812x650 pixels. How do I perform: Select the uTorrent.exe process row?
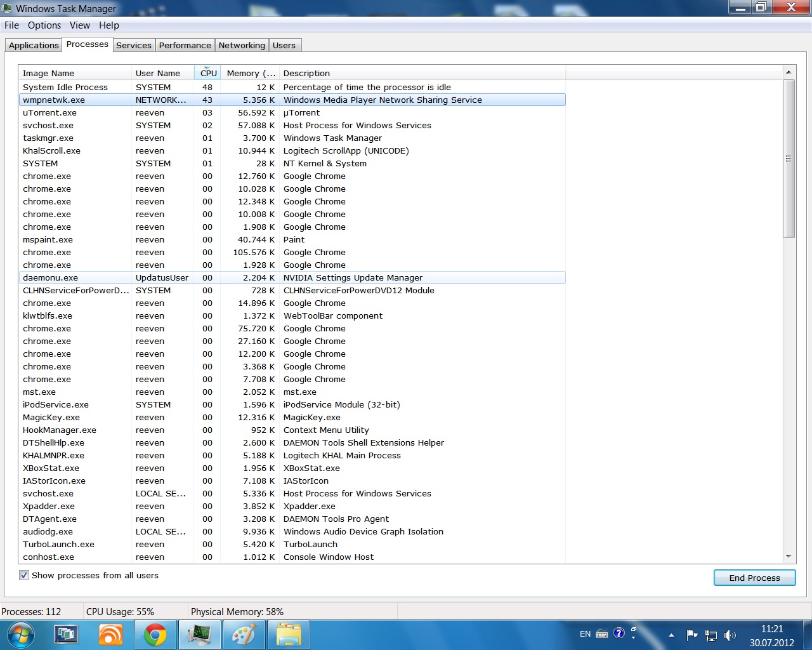click(49, 112)
